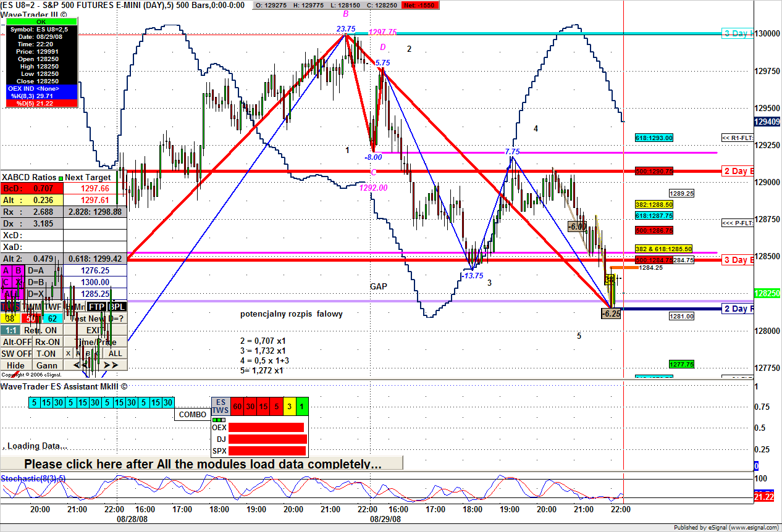The width and height of the screenshot is (782, 532).
Task: Click the Test New D=? button
Action: click(x=96, y=318)
